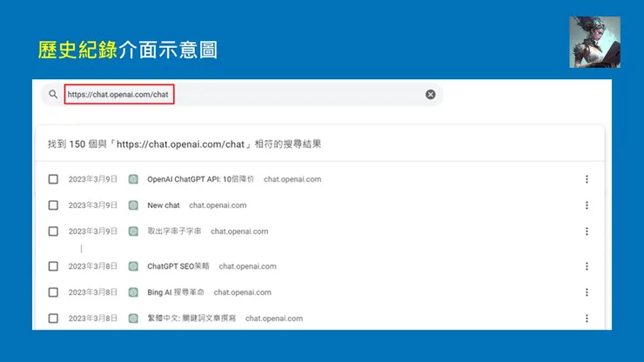Open the 取出字串子字串 history link

[174, 231]
